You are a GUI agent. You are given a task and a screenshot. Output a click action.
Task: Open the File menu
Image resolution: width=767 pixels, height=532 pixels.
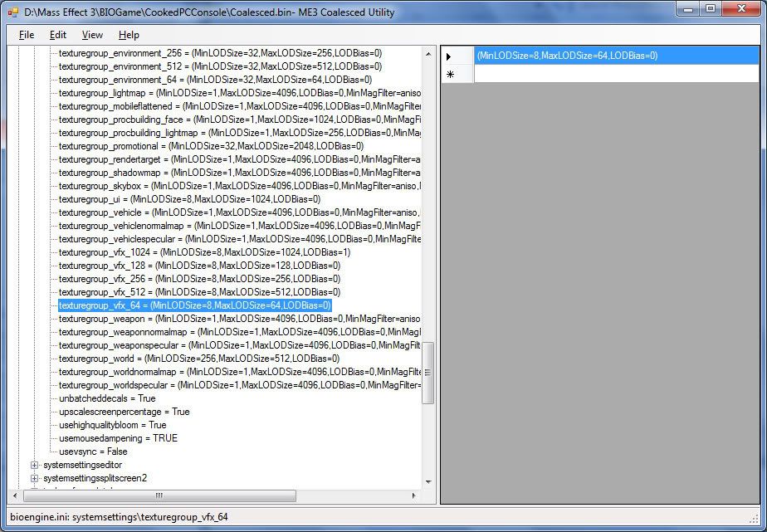coord(27,35)
